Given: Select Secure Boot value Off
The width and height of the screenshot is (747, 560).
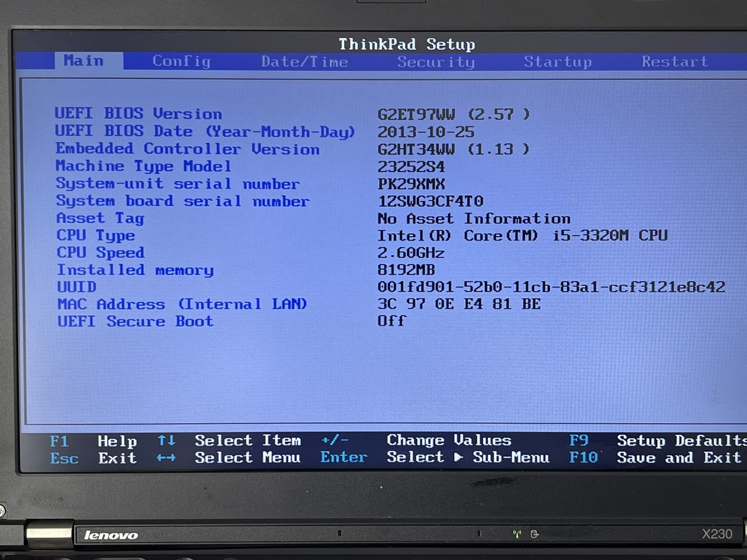Looking at the screenshot, I should click(x=392, y=321).
